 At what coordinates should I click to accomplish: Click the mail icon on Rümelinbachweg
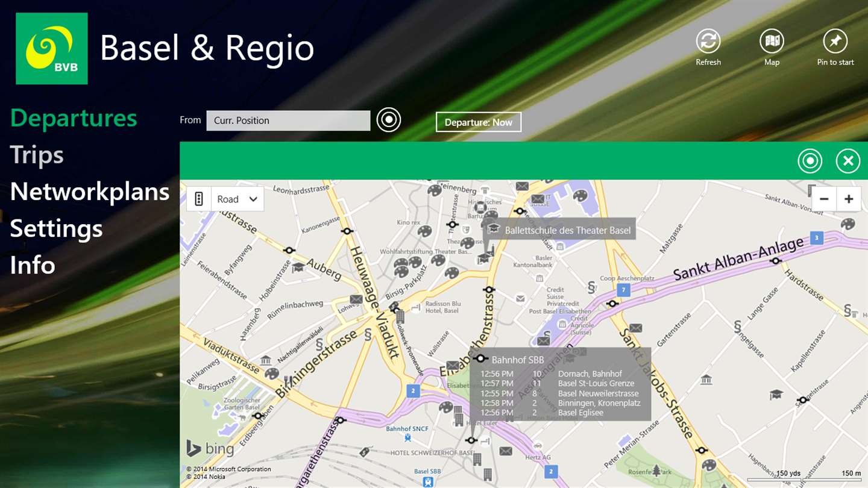pyautogui.click(x=356, y=299)
